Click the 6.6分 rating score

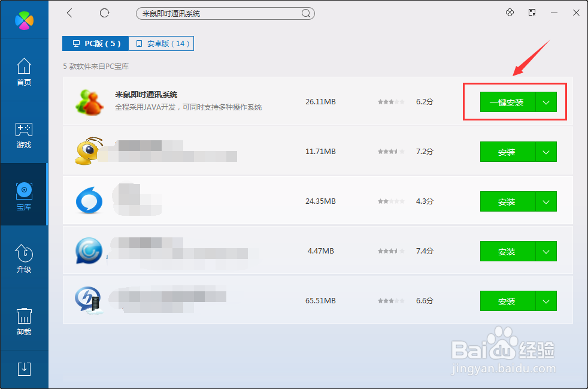pyautogui.click(x=425, y=301)
